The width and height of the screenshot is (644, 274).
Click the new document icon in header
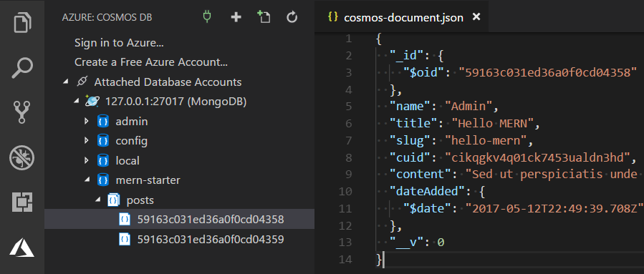tap(264, 17)
